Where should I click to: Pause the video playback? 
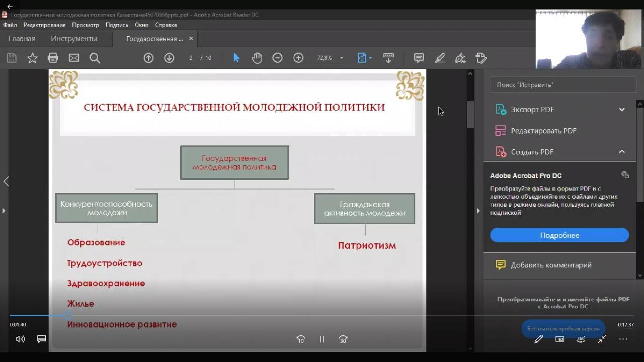(x=322, y=339)
